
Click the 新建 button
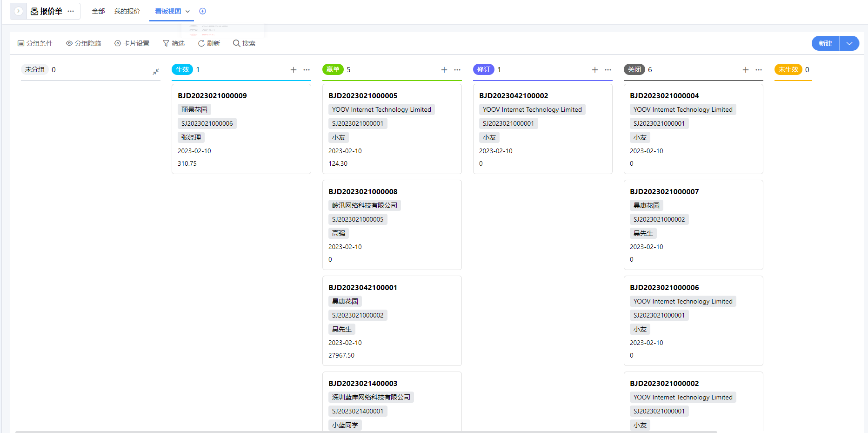tap(826, 43)
